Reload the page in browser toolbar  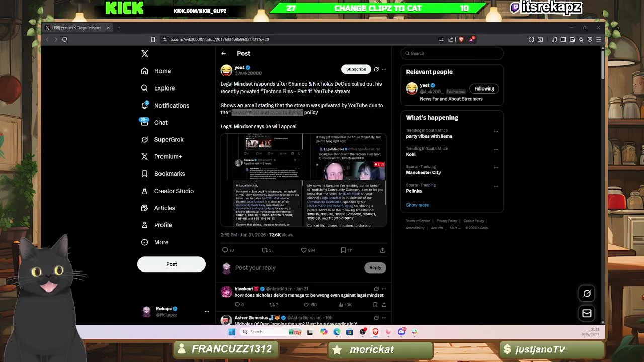(65, 39)
